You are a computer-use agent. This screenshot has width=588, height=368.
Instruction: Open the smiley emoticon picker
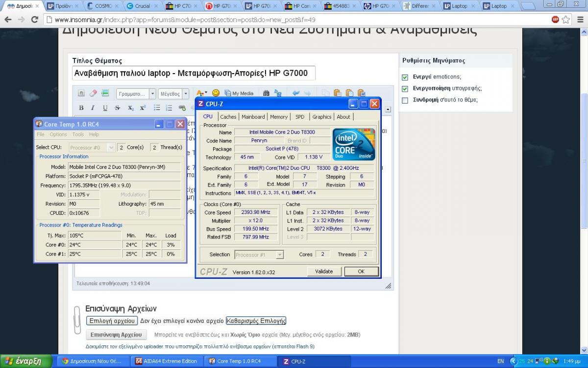[216, 93]
